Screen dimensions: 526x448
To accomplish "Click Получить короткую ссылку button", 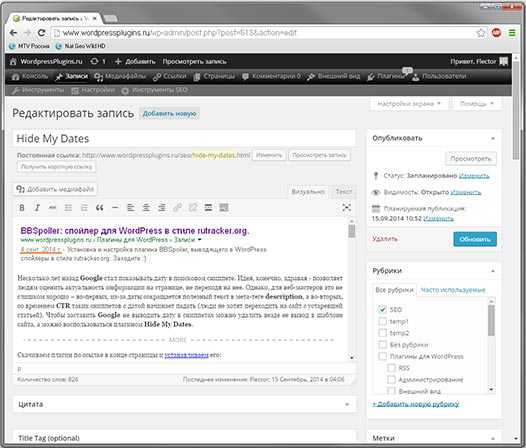I will 56,167.
